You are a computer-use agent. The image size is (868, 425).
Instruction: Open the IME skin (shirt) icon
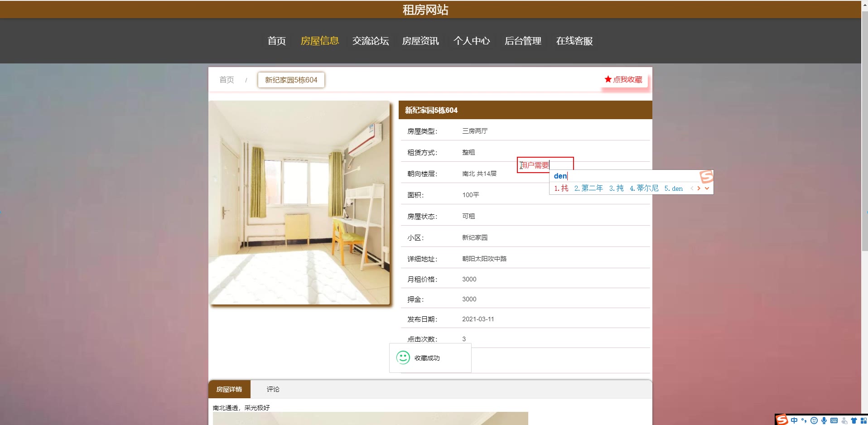pyautogui.click(x=854, y=420)
